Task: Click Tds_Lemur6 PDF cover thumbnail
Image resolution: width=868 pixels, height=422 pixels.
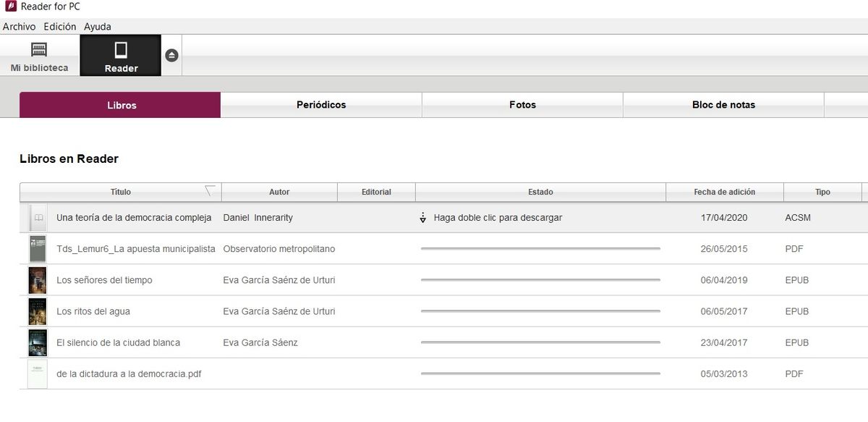Action: point(38,249)
